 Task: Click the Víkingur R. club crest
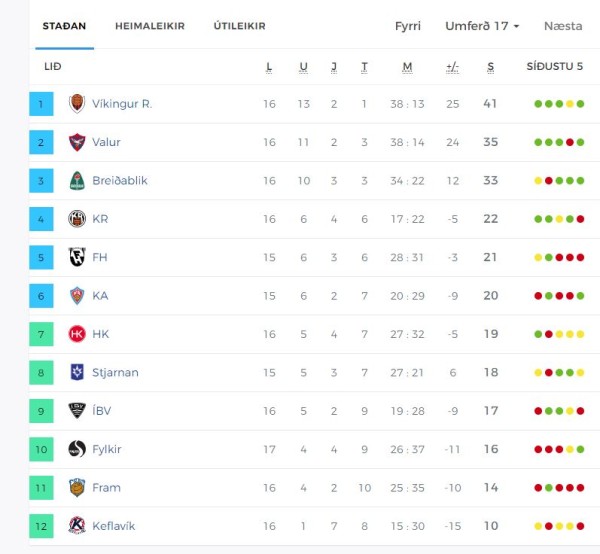[77, 104]
